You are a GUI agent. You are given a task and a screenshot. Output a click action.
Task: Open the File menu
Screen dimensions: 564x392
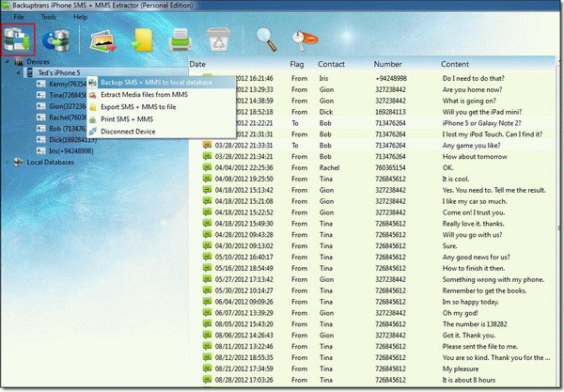[x=19, y=17]
